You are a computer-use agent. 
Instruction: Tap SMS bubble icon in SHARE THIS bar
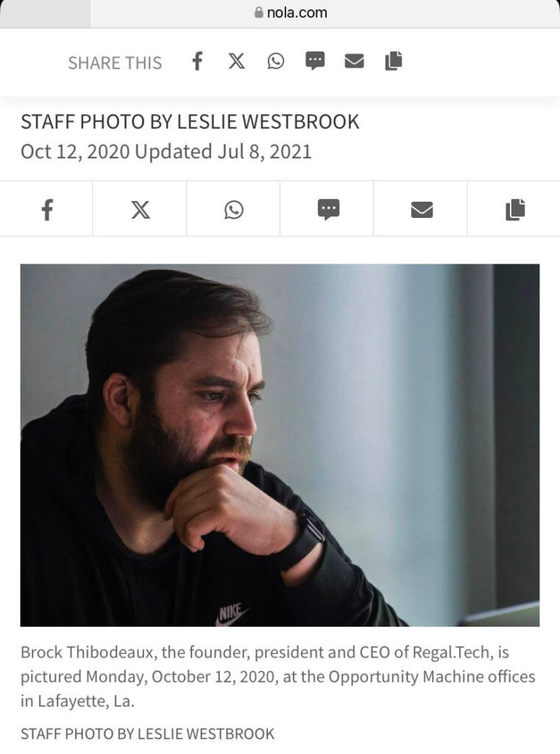pos(315,61)
